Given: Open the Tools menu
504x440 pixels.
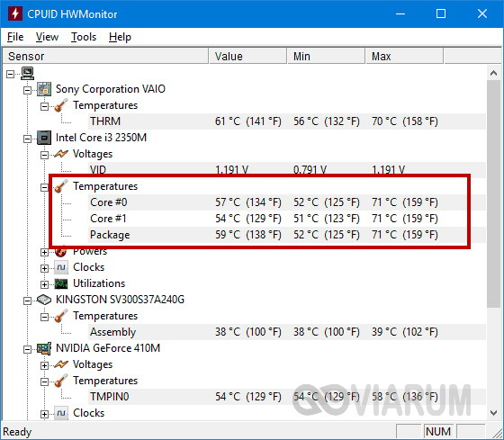Looking at the screenshot, I should click(x=84, y=37).
